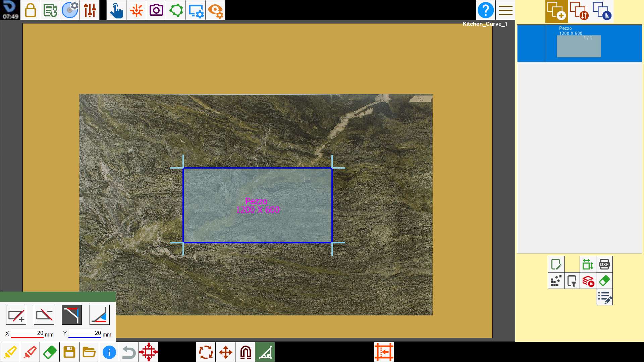Select the add pieces tab
Viewport: 644px width, 362px height.
click(x=556, y=11)
